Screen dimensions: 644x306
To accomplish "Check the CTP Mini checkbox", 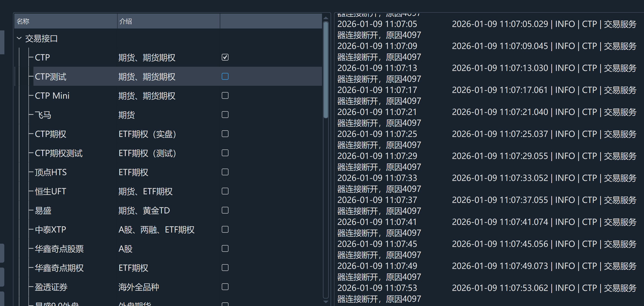I will point(225,96).
